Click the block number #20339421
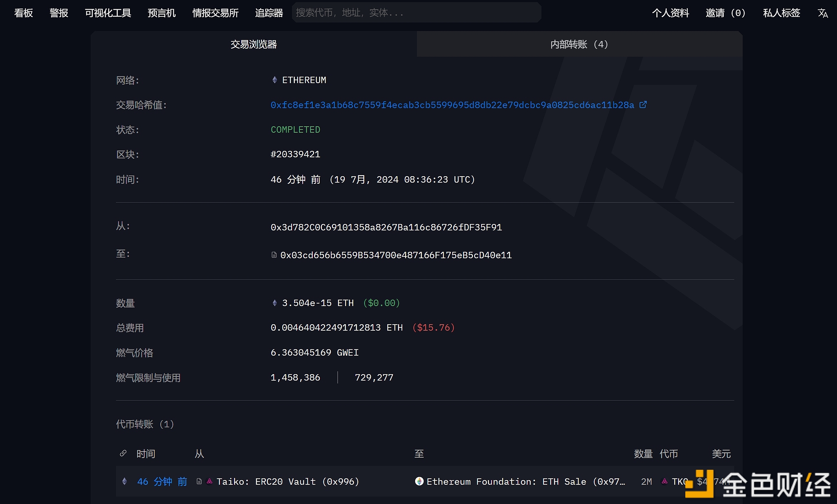The width and height of the screenshot is (837, 504). click(x=295, y=154)
